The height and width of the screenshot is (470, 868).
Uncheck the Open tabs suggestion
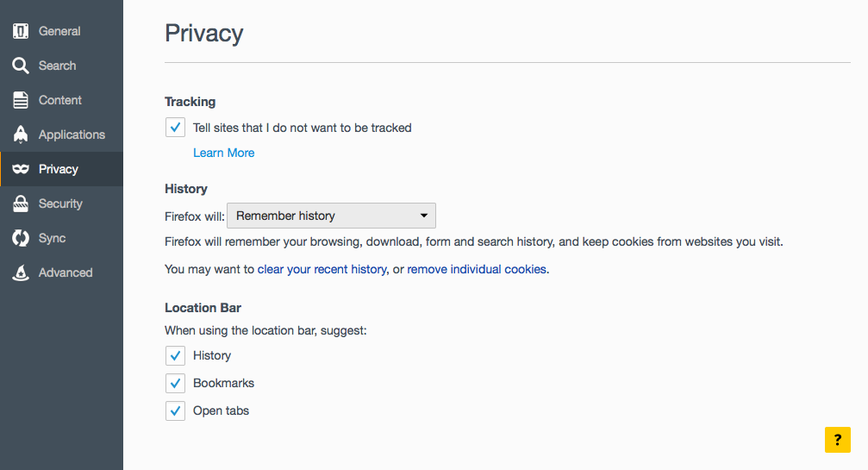point(175,410)
